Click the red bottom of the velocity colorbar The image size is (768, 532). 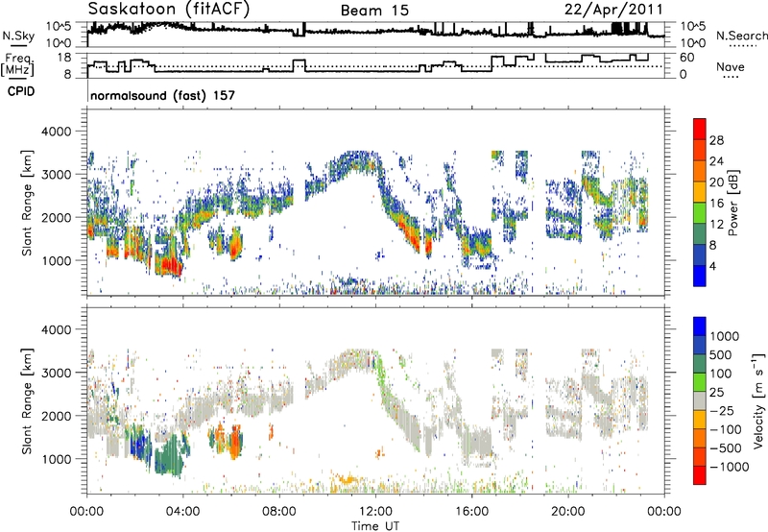pyautogui.click(x=700, y=475)
